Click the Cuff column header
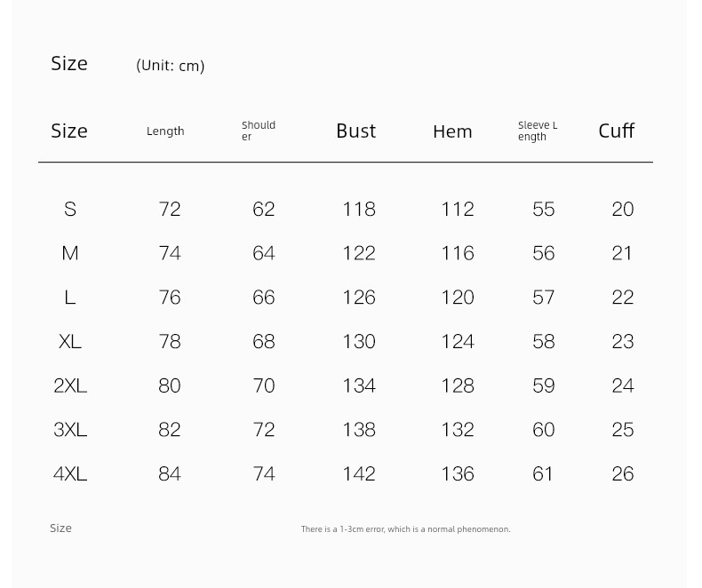Image resolution: width=702 pixels, height=588 pixels. (617, 131)
